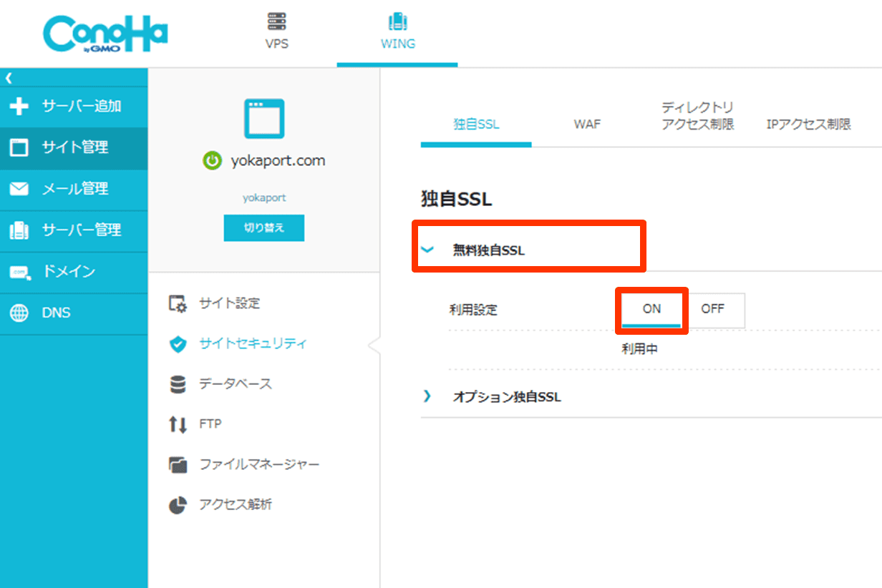Expand the オプション独自SSL section
This screenshot has width=882, height=588.
(x=428, y=396)
